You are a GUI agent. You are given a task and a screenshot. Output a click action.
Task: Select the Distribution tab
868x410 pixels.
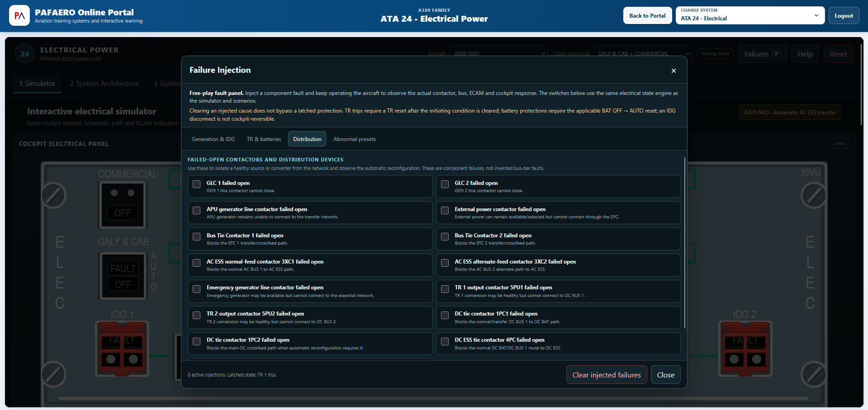tap(307, 139)
